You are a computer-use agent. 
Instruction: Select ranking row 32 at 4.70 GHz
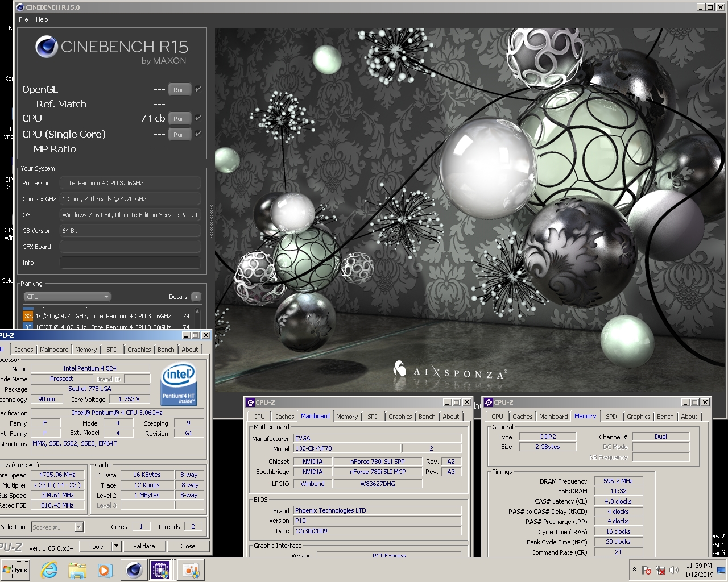click(107, 316)
